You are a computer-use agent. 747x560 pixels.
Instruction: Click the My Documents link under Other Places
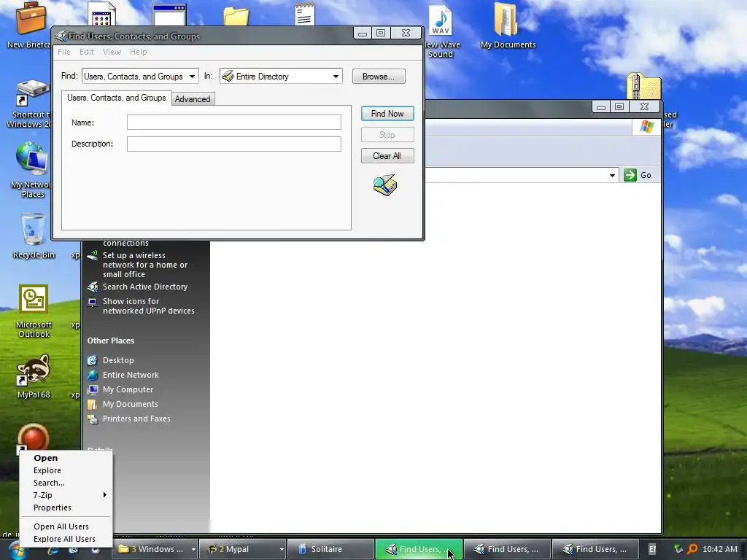click(x=130, y=404)
